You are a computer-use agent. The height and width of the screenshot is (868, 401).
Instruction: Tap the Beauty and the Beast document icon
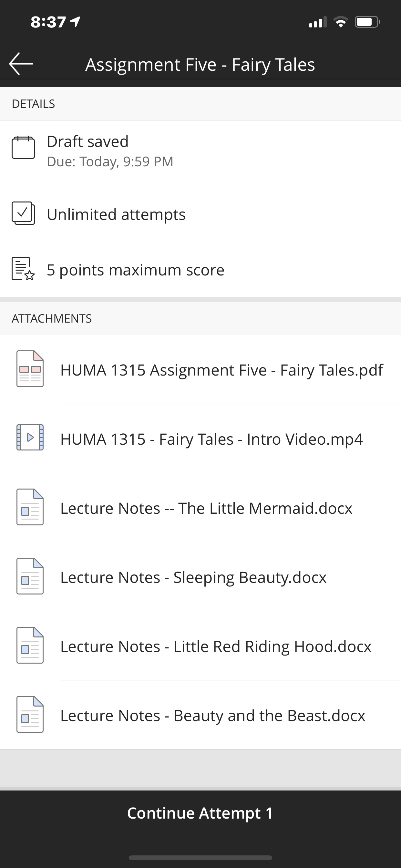click(30, 714)
